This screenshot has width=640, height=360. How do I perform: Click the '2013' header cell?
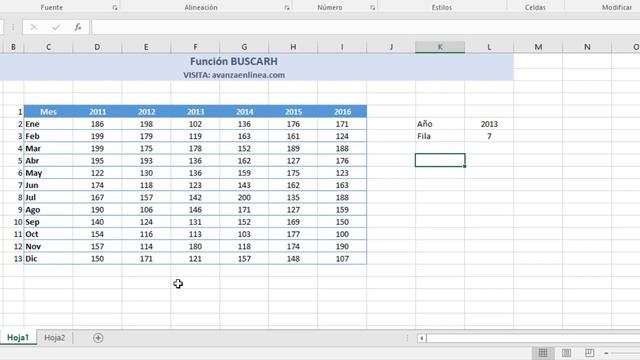[195, 111]
